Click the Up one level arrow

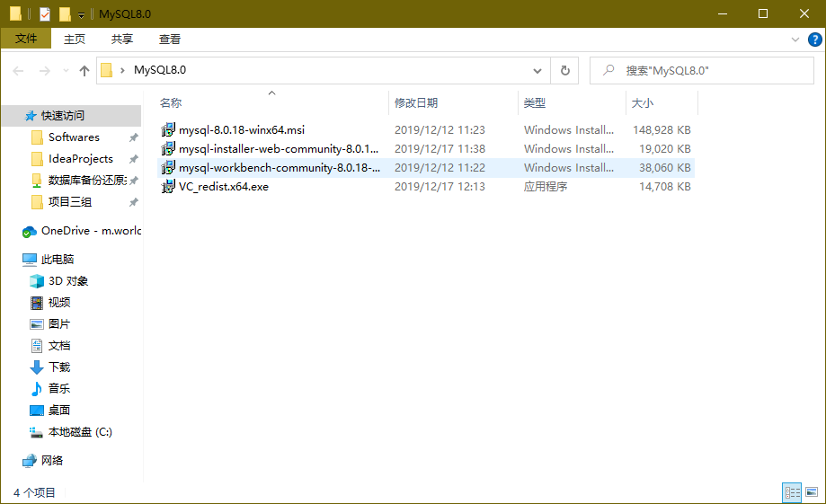coord(84,70)
